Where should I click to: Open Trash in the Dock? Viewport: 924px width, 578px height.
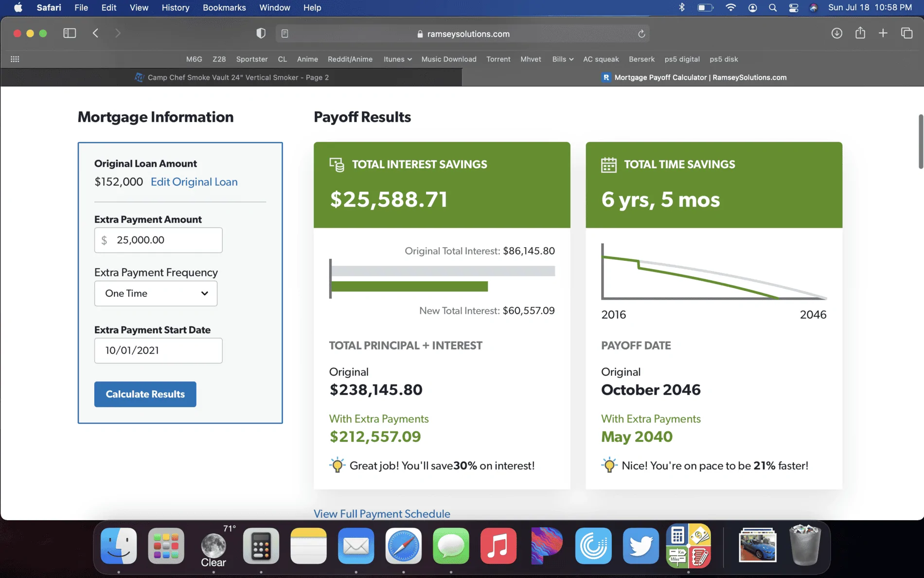tap(805, 544)
